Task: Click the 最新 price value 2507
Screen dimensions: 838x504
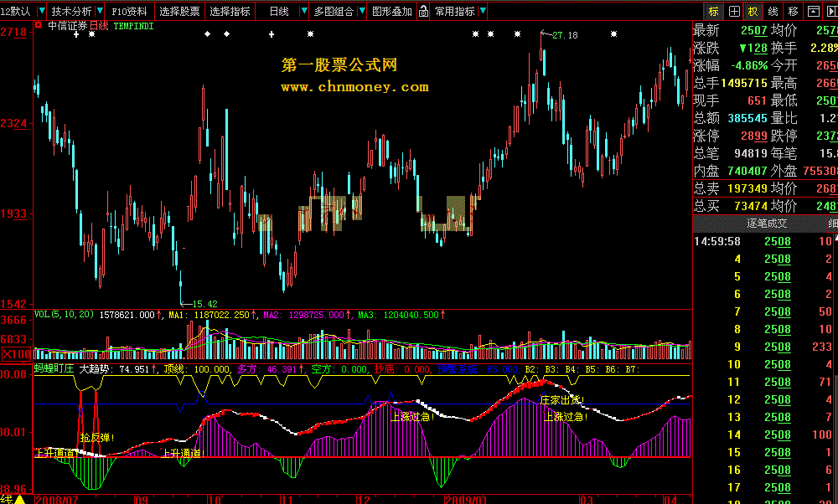Action: tap(754, 31)
